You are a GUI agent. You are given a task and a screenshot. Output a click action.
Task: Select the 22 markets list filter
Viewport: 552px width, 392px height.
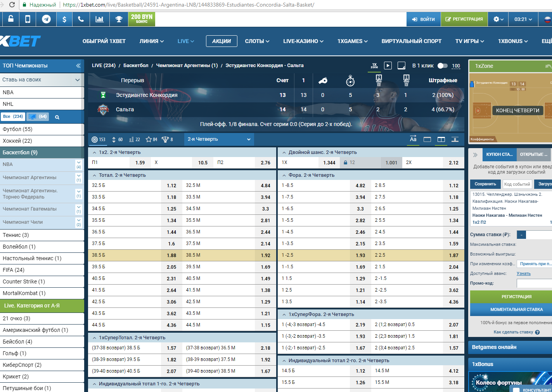click(134, 140)
